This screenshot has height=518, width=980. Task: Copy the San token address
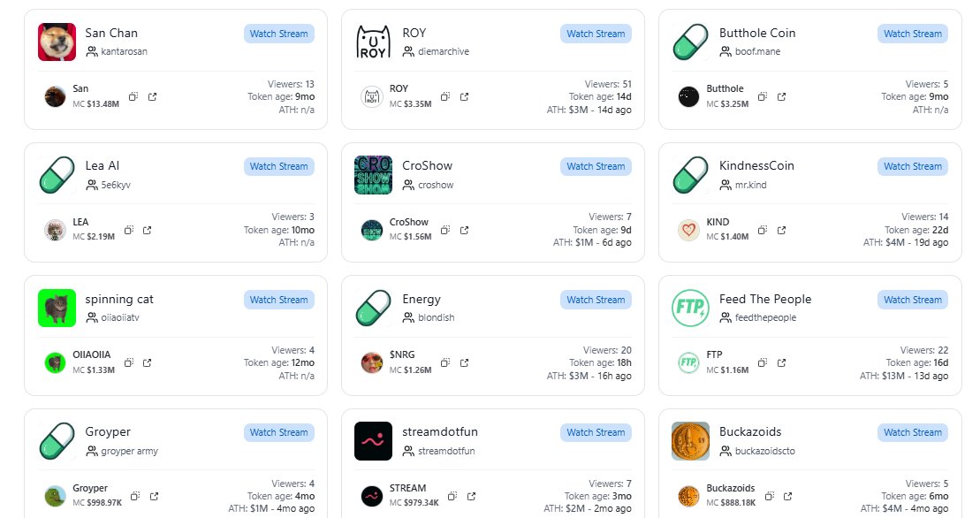pos(133,96)
